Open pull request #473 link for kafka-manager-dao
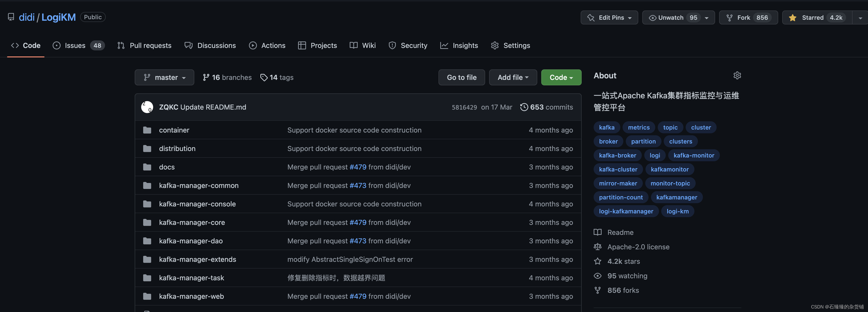 [357, 241]
